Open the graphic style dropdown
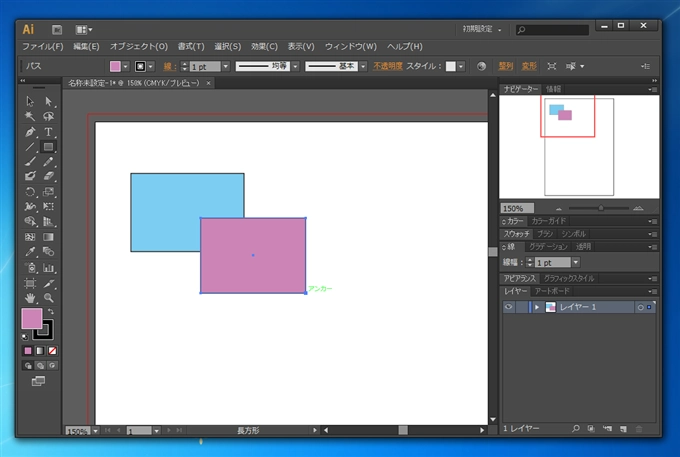Viewport: 680px width, 457px height. (461, 66)
